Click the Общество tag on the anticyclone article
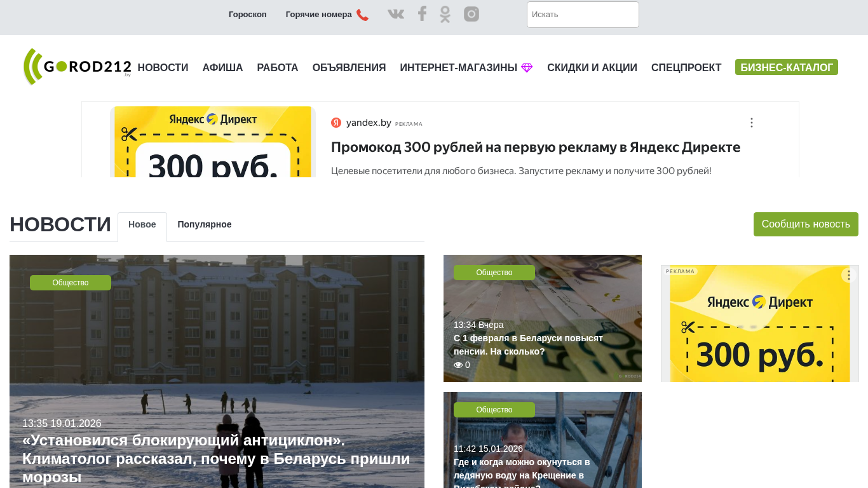Screen dimensions: 868x488 (71, 283)
